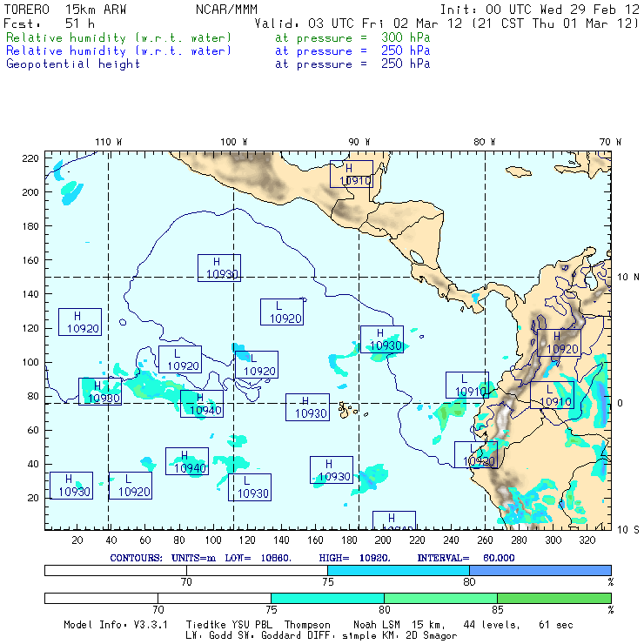Click the 'Thompson' microphysics label

click(307, 625)
